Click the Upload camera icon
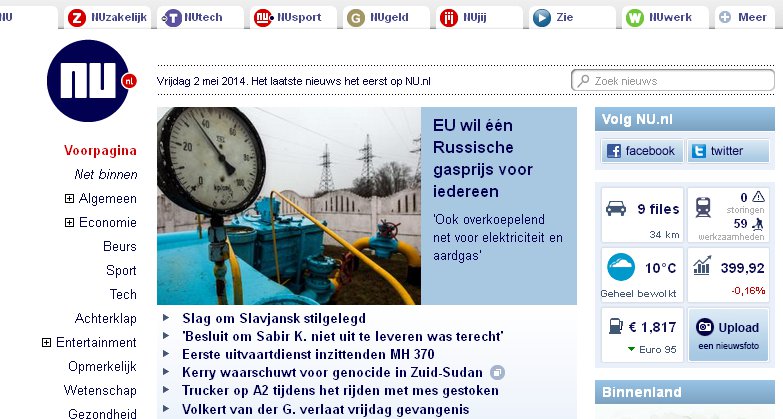Image resolution: width=783 pixels, height=419 pixels. (703, 327)
